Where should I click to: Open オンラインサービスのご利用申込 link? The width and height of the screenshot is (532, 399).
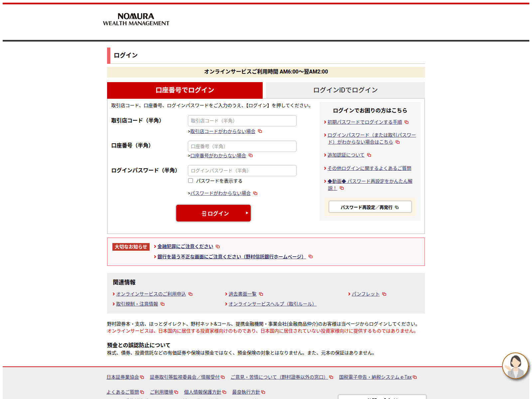[151, 294]
